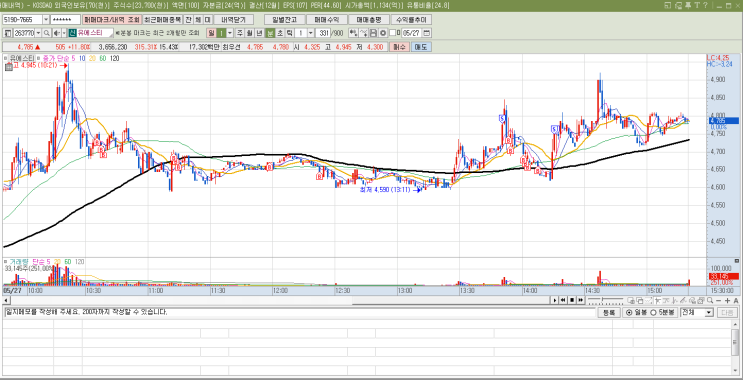Toggle the 년 (yearly) period button
The image size is (743, 380).
(x=259, y=33)
